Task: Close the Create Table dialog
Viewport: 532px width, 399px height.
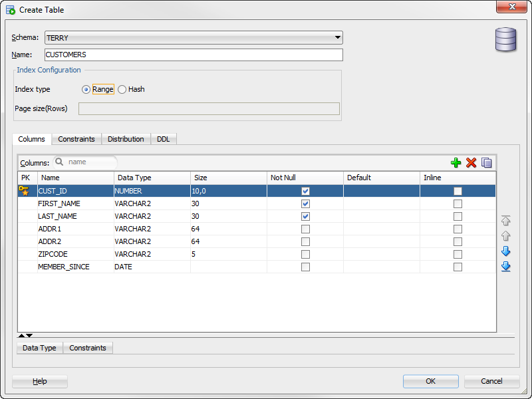Action: [511, 7]
